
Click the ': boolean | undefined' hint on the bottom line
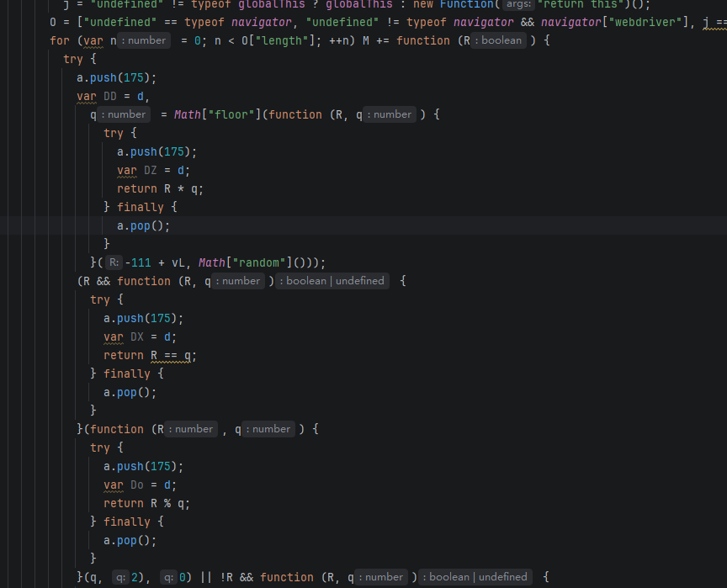pos(475,577)
